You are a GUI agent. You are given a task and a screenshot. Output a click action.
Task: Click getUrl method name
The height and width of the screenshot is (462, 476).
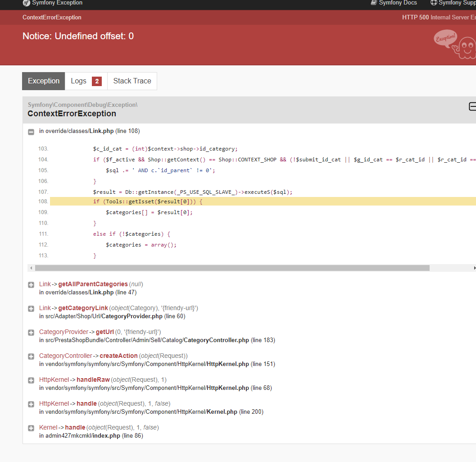pyautogui.click(x=105, y=332)
